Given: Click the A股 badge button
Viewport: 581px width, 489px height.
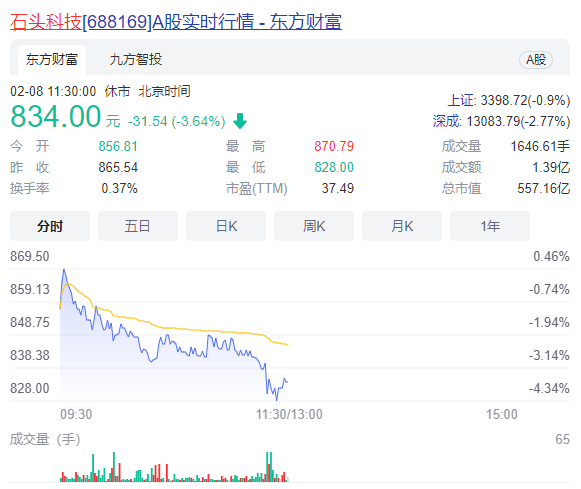Looking at the screenshot, I should 536,60.
